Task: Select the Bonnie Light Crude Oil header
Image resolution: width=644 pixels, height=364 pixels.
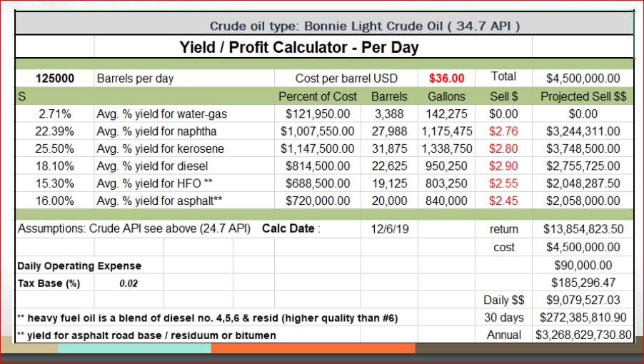Action: tap(364, 26)
